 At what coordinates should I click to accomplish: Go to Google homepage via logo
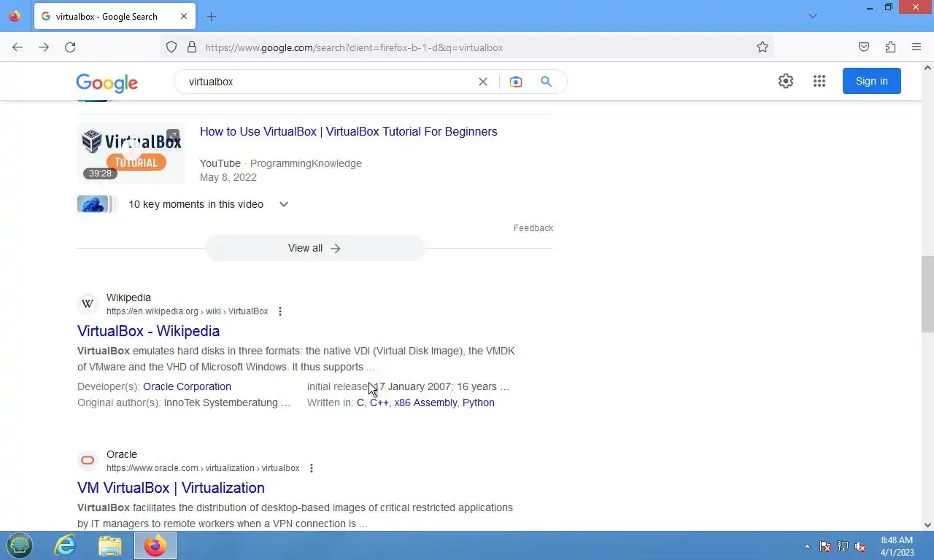tap(107, 83)
